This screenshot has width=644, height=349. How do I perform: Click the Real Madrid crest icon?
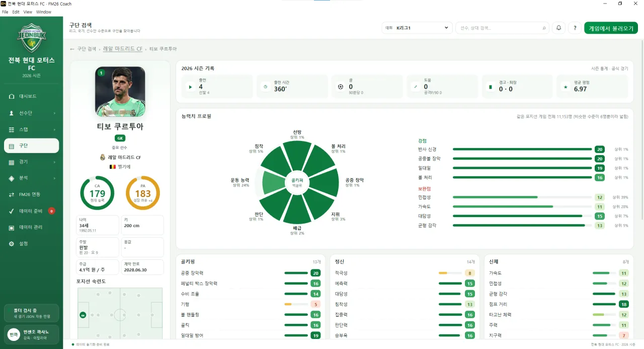103,157
